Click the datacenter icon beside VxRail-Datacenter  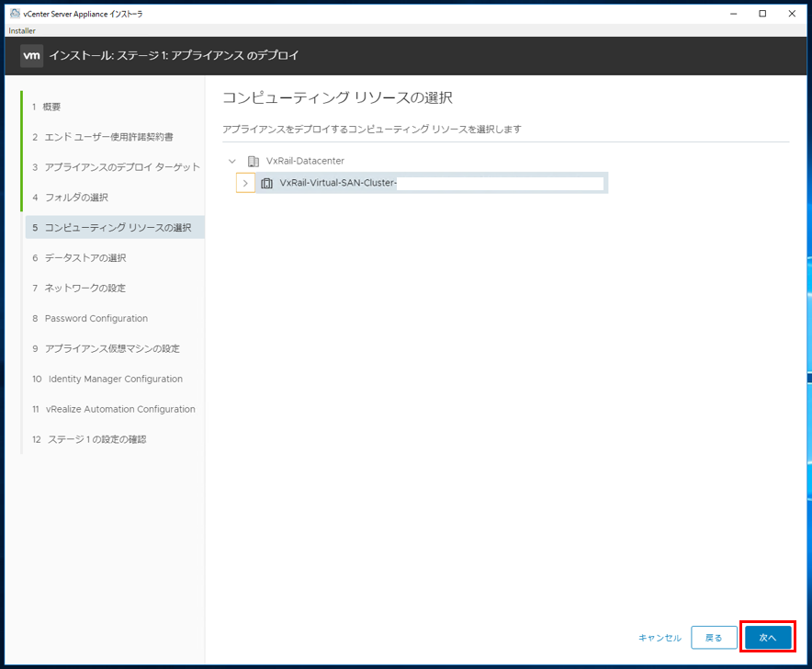252,160
